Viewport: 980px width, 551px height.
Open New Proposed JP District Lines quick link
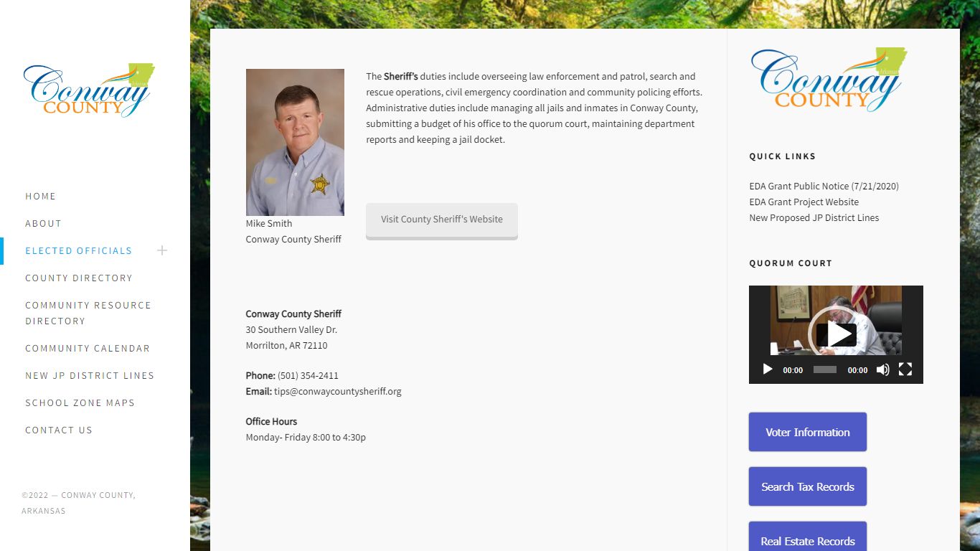814,217
